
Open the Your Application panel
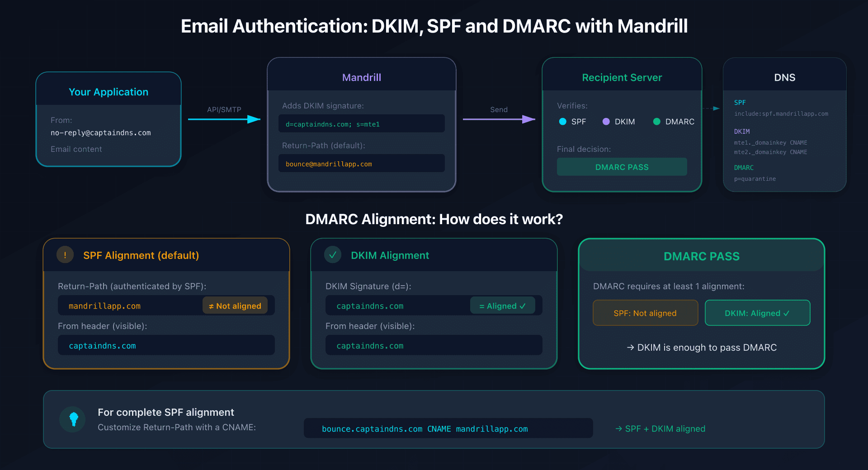pos(108,92)
